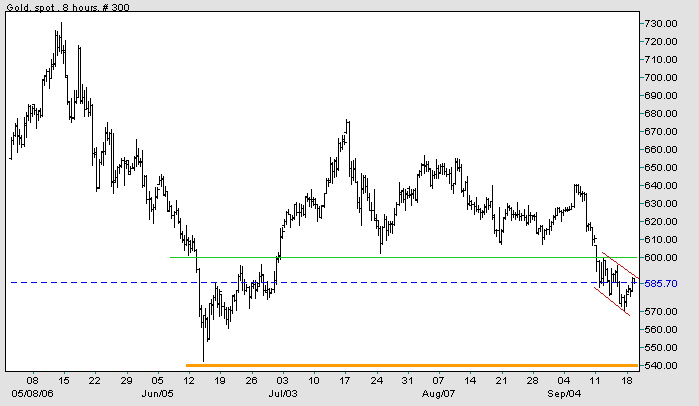Click the chart title 'Gold, spot, 8 hours, # 300'
The width and height of the screenshot is (699, 406).
68,7
